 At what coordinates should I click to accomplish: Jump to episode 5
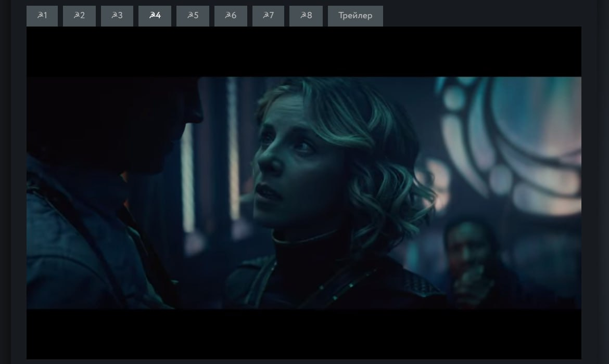pos(193,16)
